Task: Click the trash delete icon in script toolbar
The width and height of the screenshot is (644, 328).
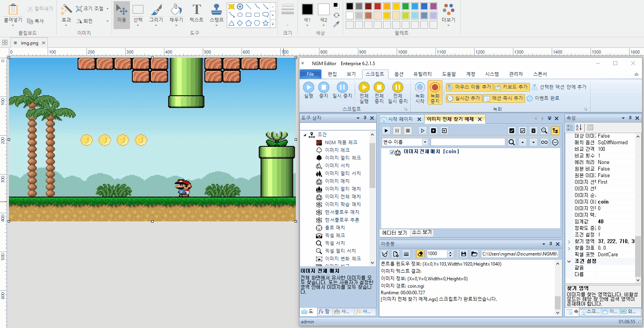Action: pos(534,131)
